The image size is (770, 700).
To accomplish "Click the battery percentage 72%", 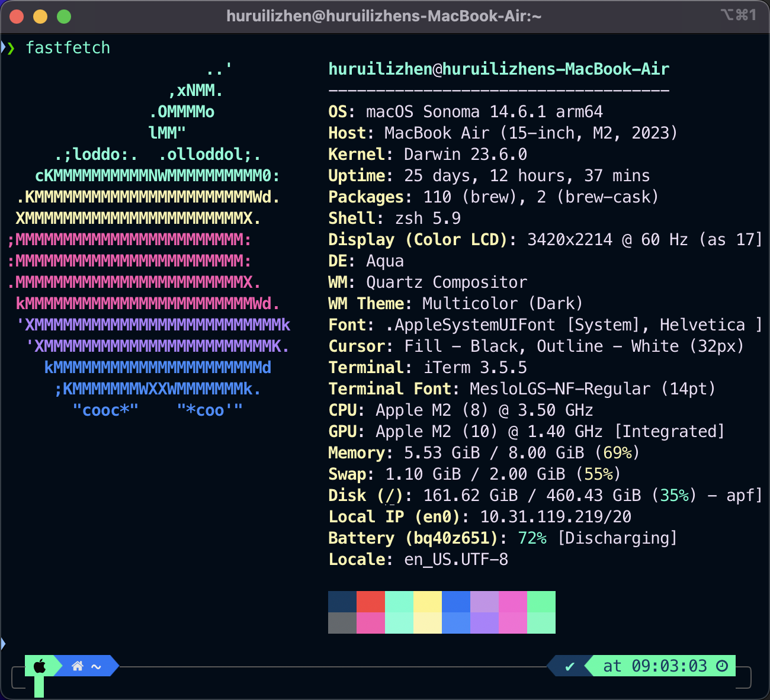I will 532,538.
